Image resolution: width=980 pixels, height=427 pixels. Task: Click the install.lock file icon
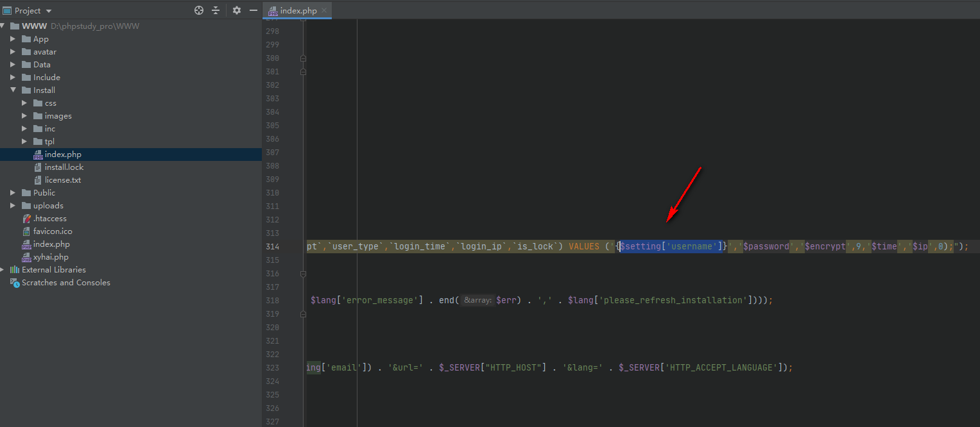[x=38, y=167]
